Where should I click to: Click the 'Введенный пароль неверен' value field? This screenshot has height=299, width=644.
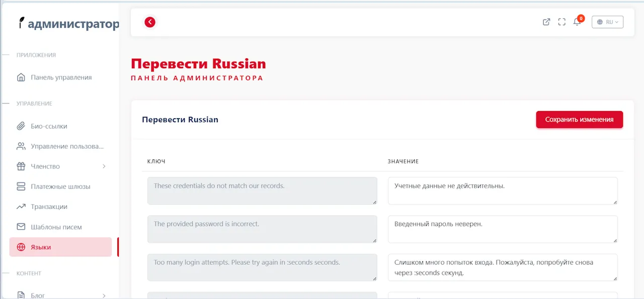pyautogui.click(x=503, y=229)
